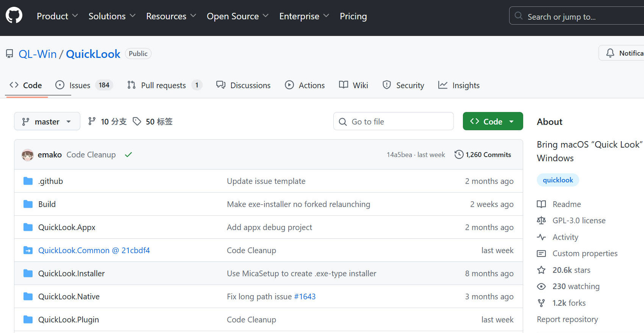Open the green Code dropdown button
The image size is (644, 333).
click(x=493, y=121)
